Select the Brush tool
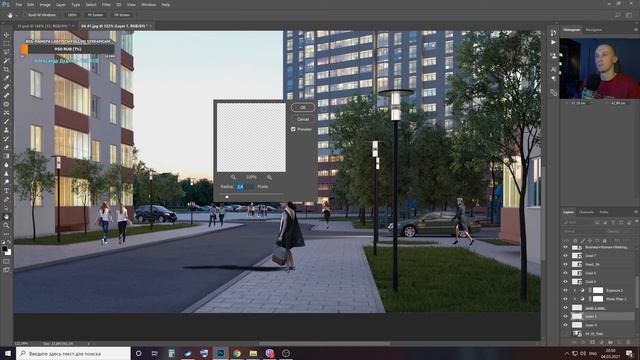640x360 pixels. tap(6, 121)
